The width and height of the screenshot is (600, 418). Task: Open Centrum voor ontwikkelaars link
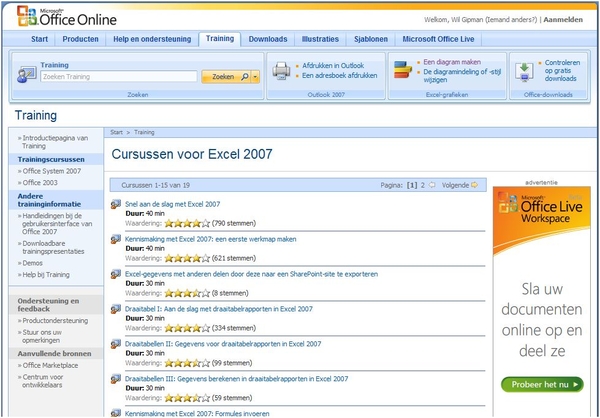(42, 381)
